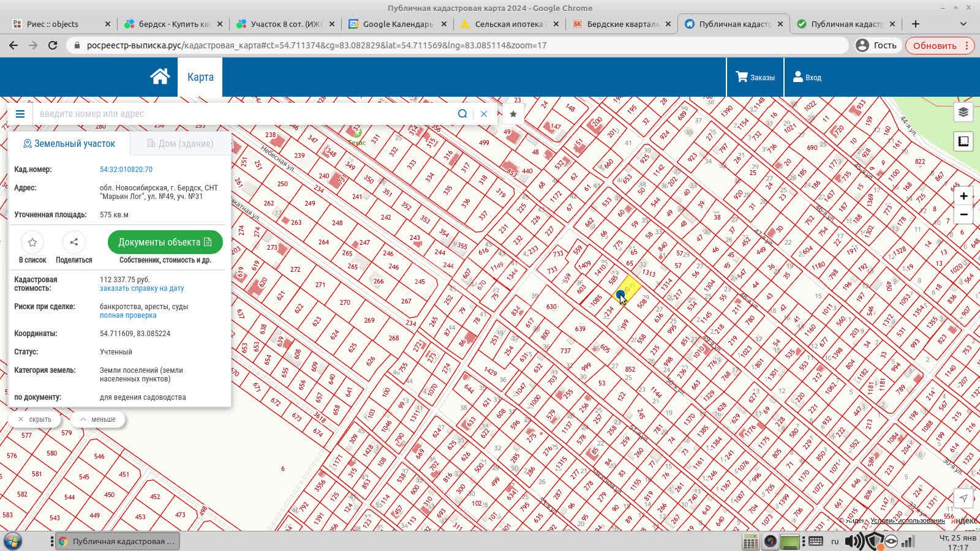Switch to Риес :: objects browser tab

click(x=61, y=24)
